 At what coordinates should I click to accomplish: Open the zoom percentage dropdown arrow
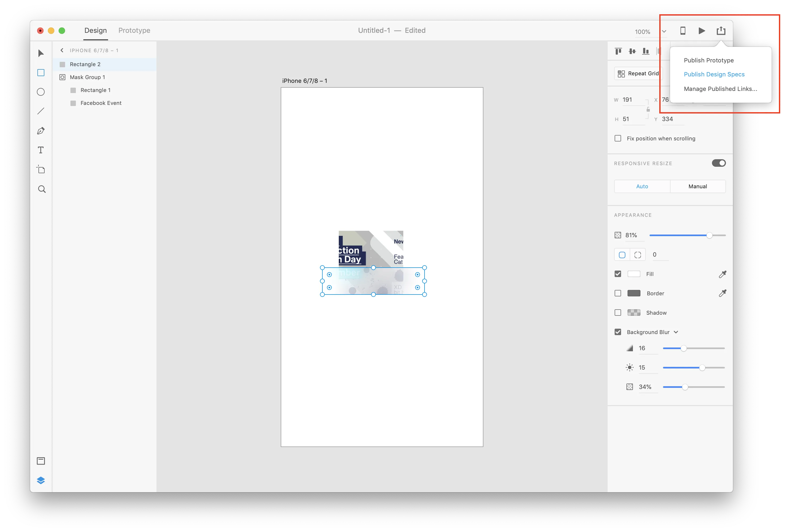(664, 31)
